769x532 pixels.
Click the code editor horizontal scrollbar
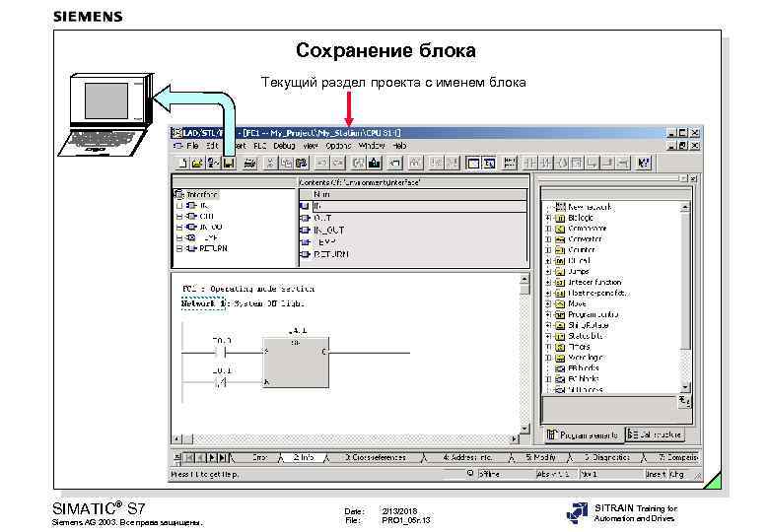pos(345,439)
